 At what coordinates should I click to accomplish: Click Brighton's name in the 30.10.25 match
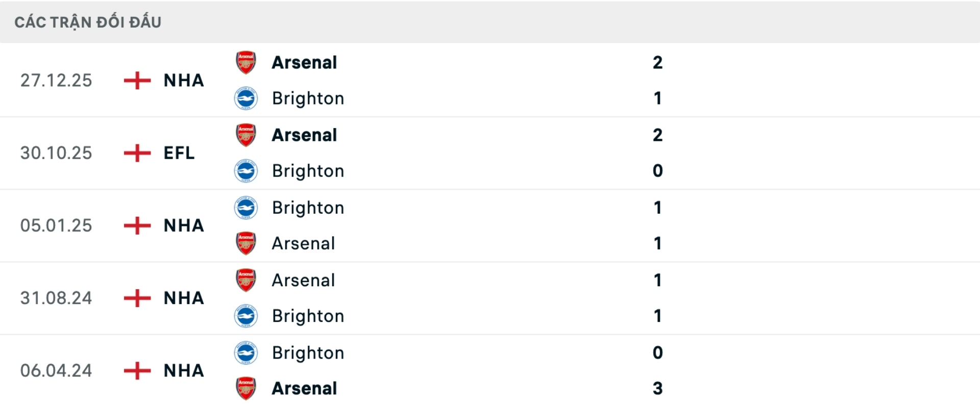tap(308, 171)
